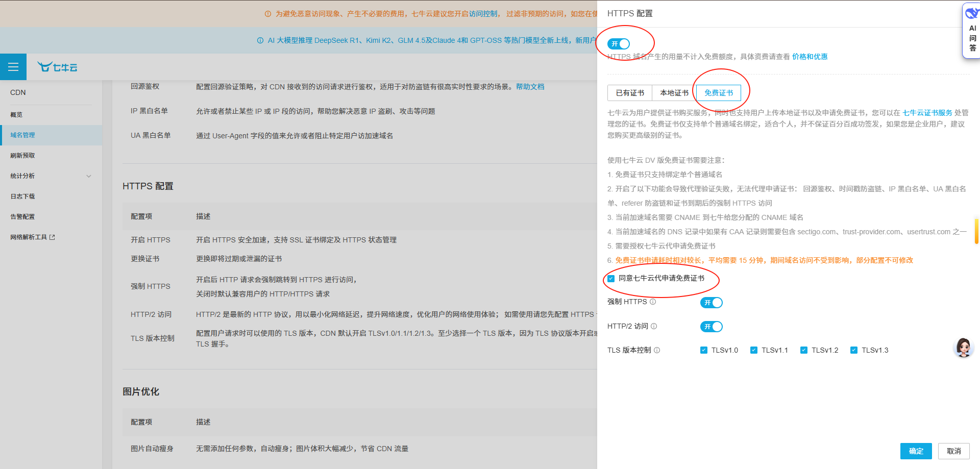
Task: Uncheck the TLSv1.0 checkbox
Action: [x=704, y=350]
